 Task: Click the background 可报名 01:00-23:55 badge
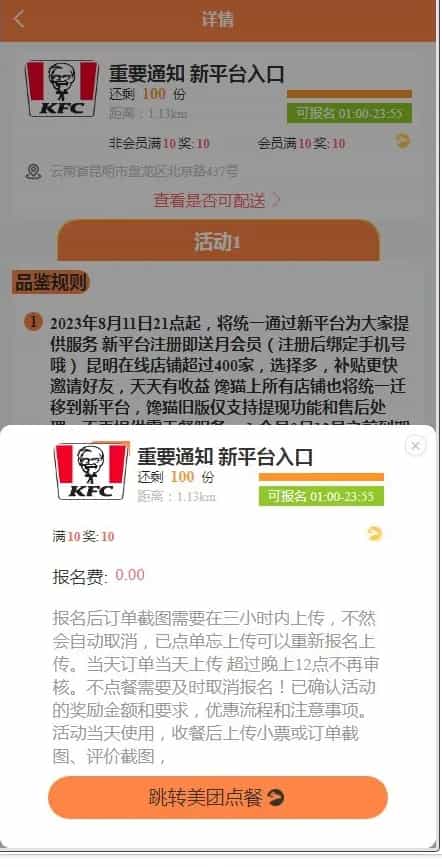(x=349, y=113)
